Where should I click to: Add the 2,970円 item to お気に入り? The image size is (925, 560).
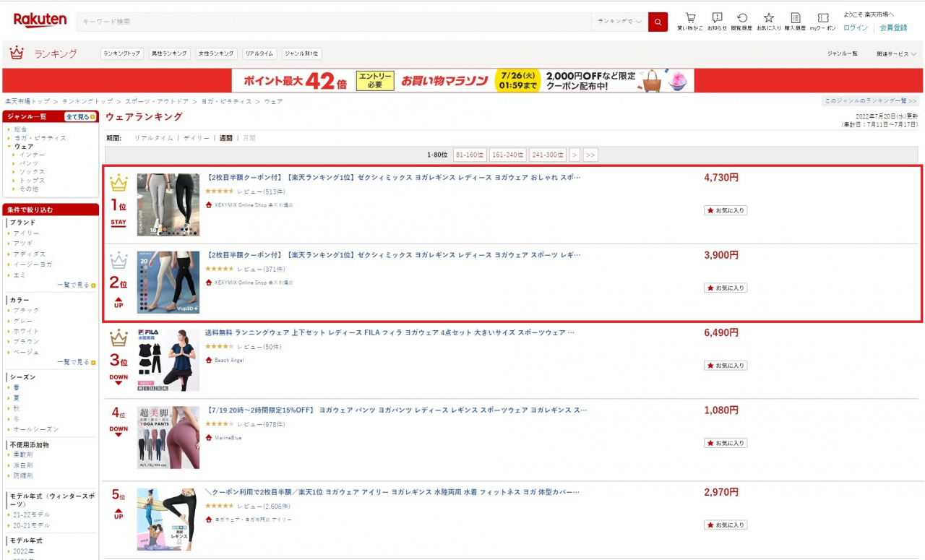pyautogui.click(x=726, y=525)
